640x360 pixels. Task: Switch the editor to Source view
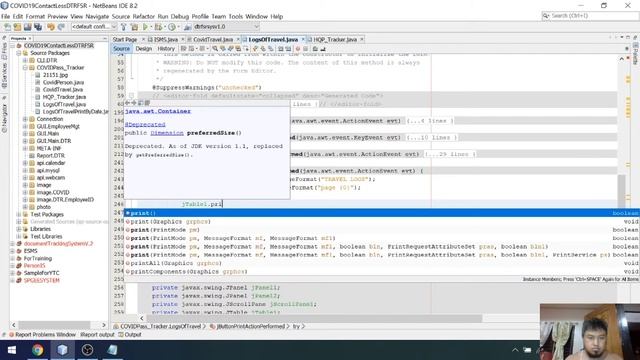coord(121,49)
